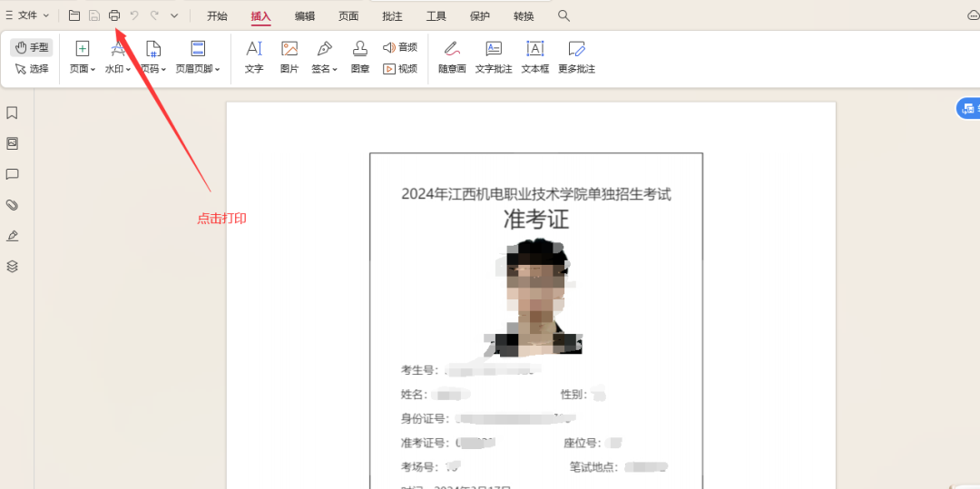Switch to the 插入 tab
980x489 pixels.
click(260, 16)
